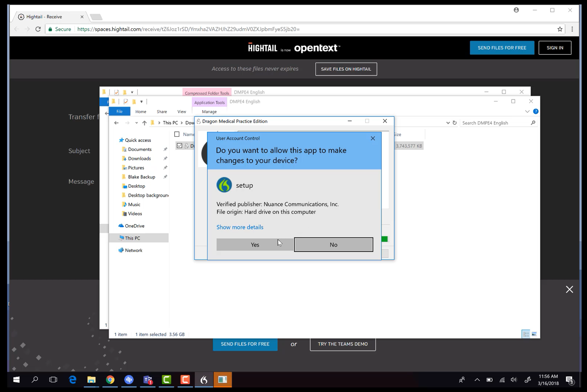This screenshot has width=587, height=392.
Task: Open Music folder in navigation pane
Action: pyautogui.click(x=134, y=205)
